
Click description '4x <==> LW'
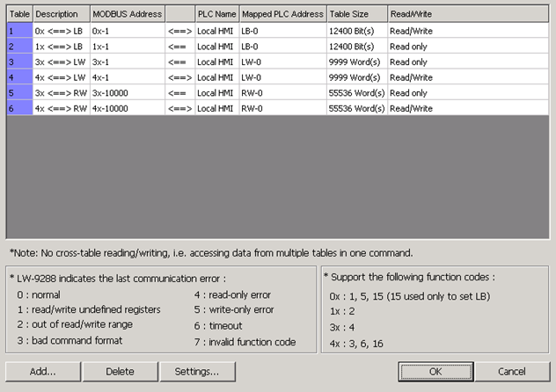point(60,77)
